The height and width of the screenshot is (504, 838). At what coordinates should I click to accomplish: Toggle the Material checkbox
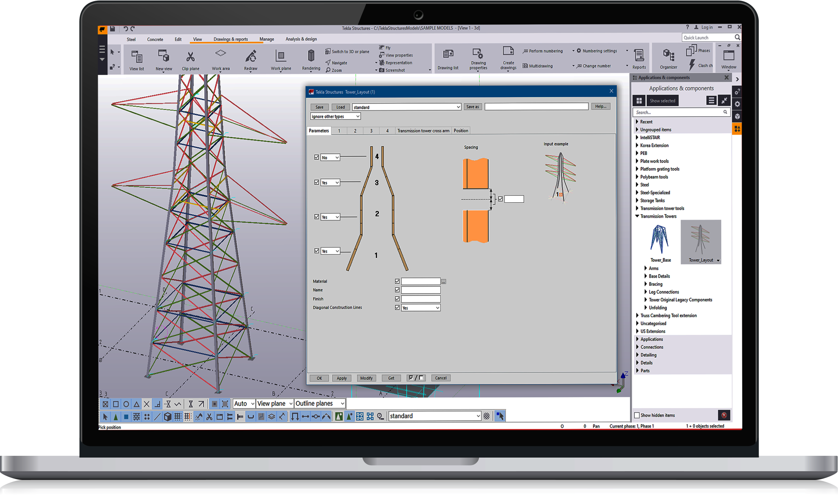397,281
